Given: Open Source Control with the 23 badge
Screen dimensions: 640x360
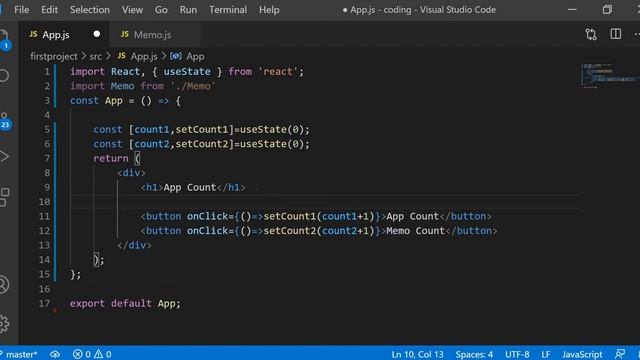Looking at the screenshot, I should (x=5, y=121).
